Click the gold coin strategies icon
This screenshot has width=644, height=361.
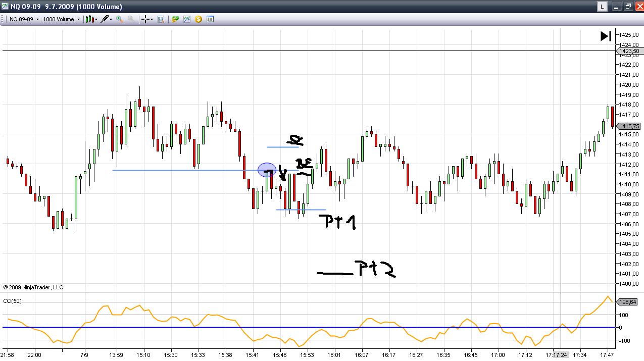tap(198, 19)
